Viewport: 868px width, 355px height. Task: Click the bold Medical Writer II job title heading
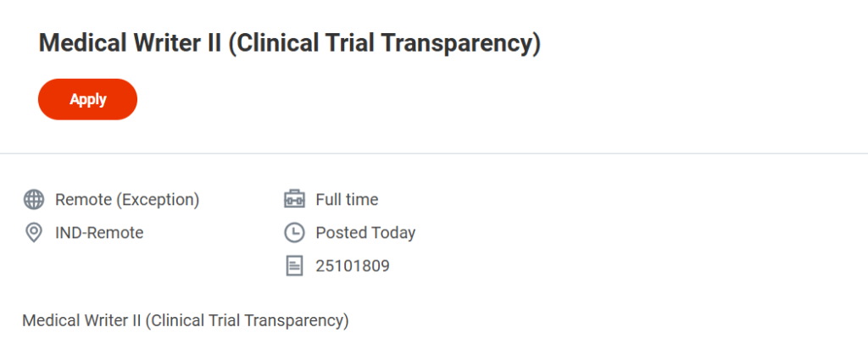(289, 43)
